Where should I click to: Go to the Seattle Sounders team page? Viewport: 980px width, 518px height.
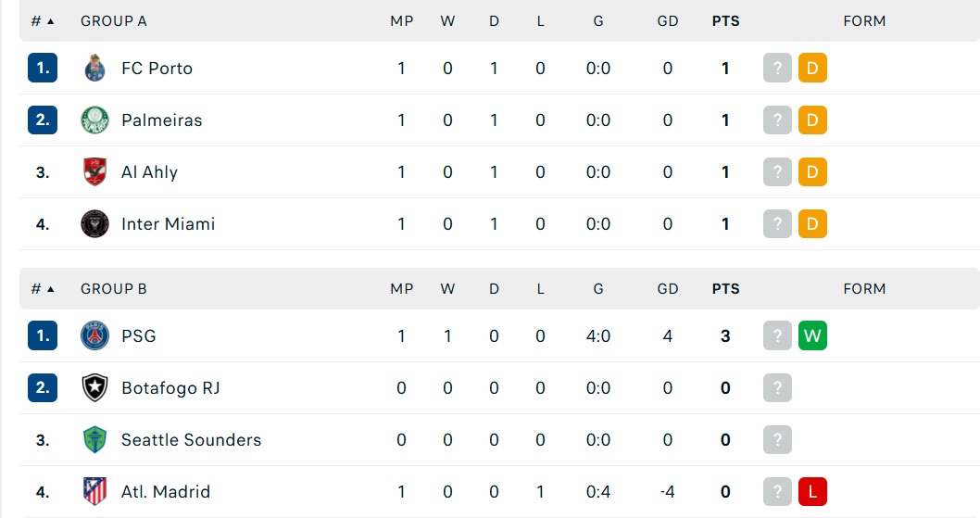coord(191,440)
